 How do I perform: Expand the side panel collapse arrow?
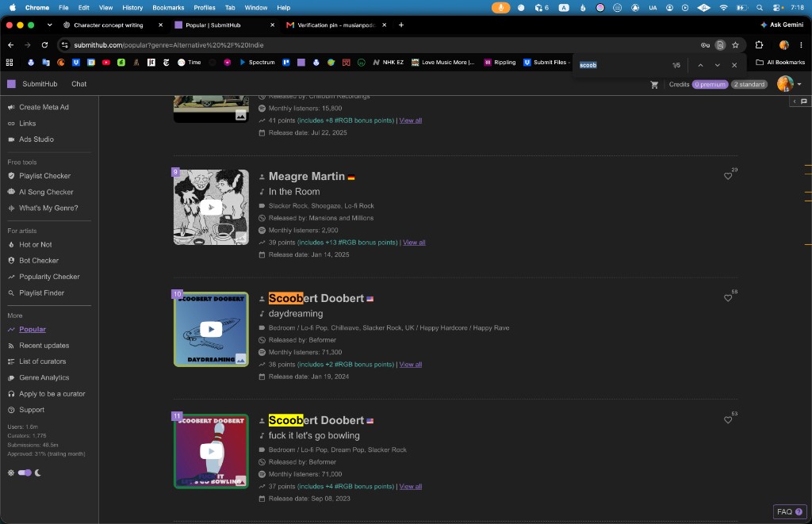pyautogui.click(x=795, y=101)
